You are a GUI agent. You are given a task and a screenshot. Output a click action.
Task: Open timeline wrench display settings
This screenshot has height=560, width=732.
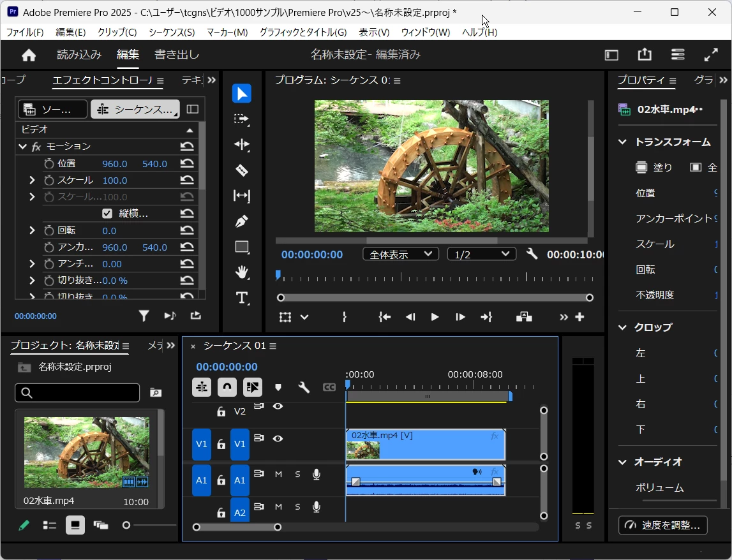pos(304,387)
